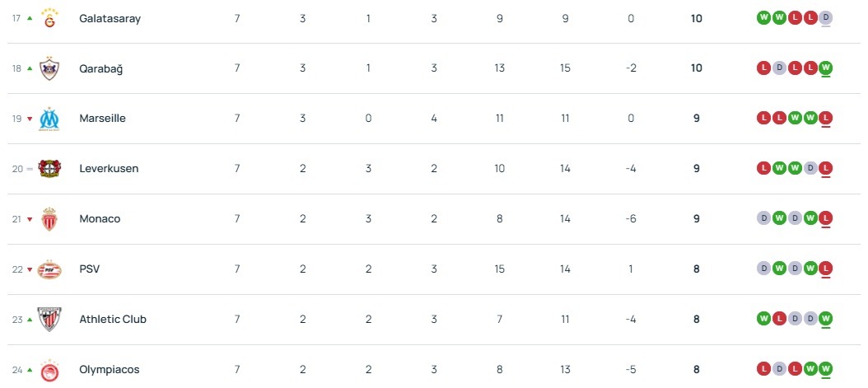Open the Galatasaray team page
The image size is (868, 388).
point(110,18)
